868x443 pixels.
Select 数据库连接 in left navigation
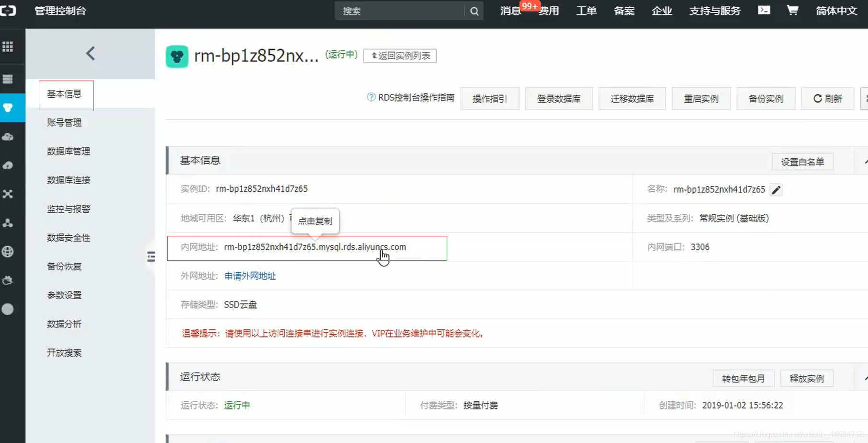pos(69,180)
